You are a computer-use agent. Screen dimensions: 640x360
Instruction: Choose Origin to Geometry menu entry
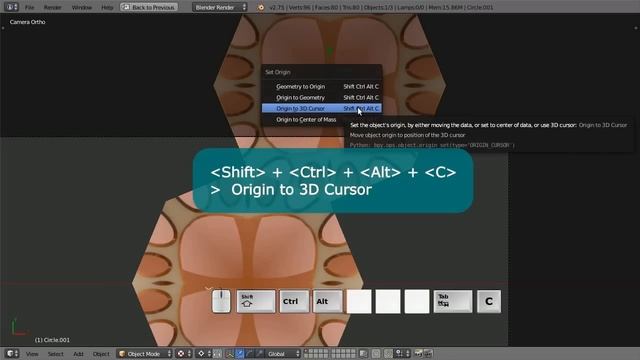[x=322, y=98]
